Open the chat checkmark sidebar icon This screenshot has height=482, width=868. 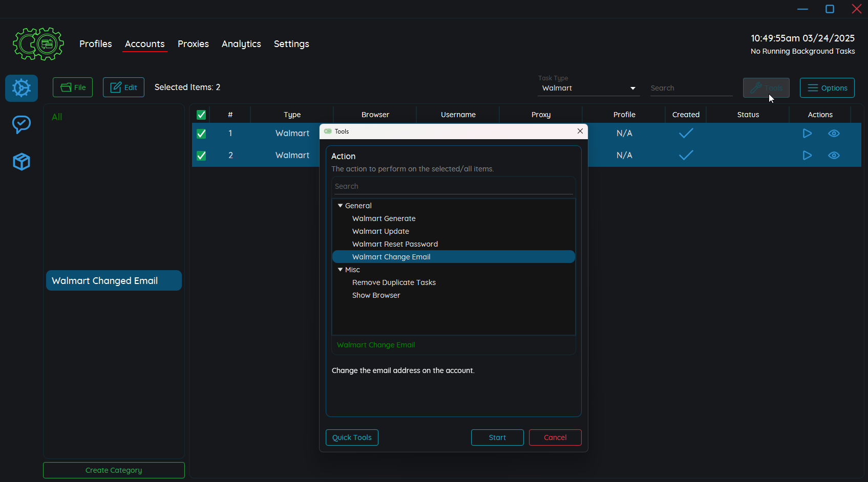[22, 124]
